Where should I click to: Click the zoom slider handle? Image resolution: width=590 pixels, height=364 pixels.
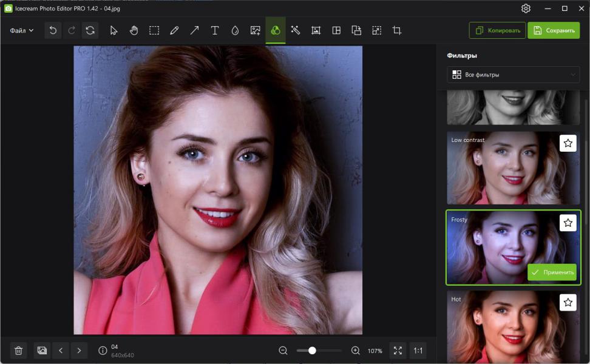point(312,351)
